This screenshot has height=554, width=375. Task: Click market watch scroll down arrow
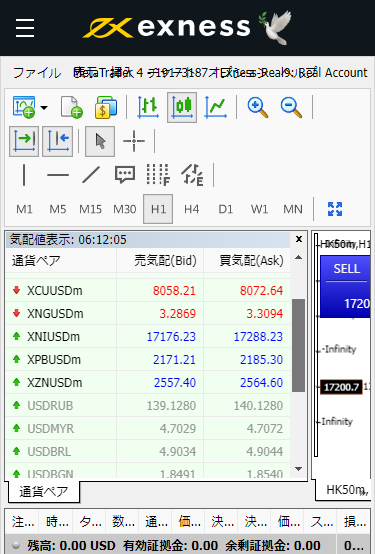click(x=299, y=469)
